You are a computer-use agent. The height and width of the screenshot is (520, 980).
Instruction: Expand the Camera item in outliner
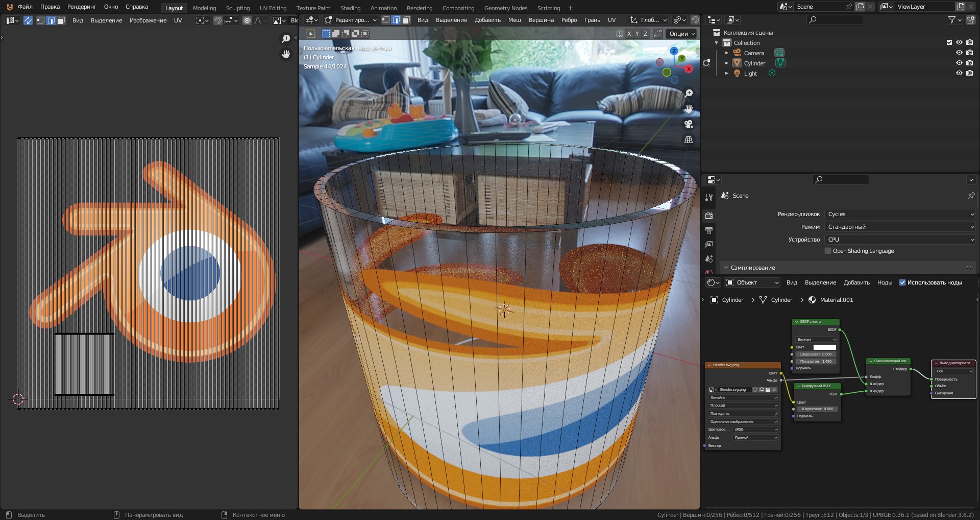(x=727, y=53)
